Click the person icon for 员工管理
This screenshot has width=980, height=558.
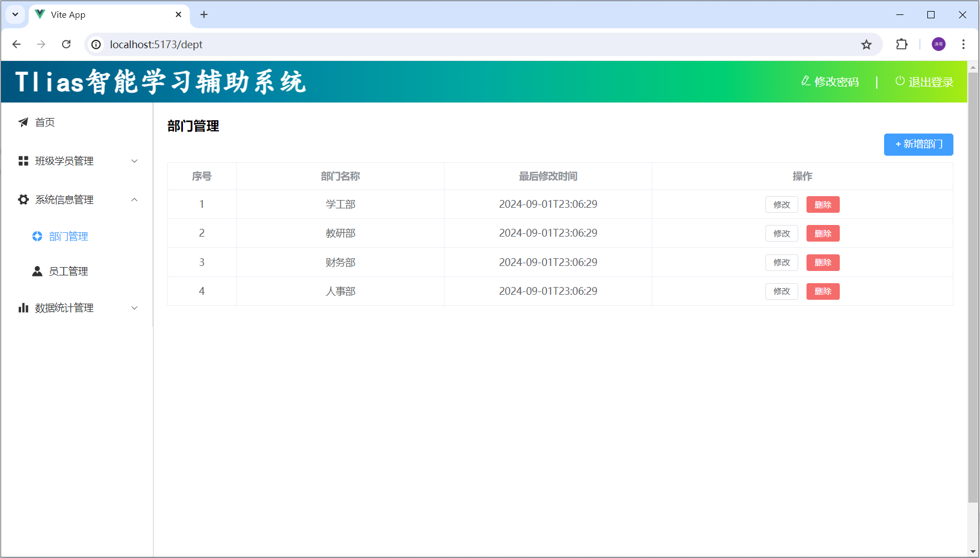tap(37, 272)
